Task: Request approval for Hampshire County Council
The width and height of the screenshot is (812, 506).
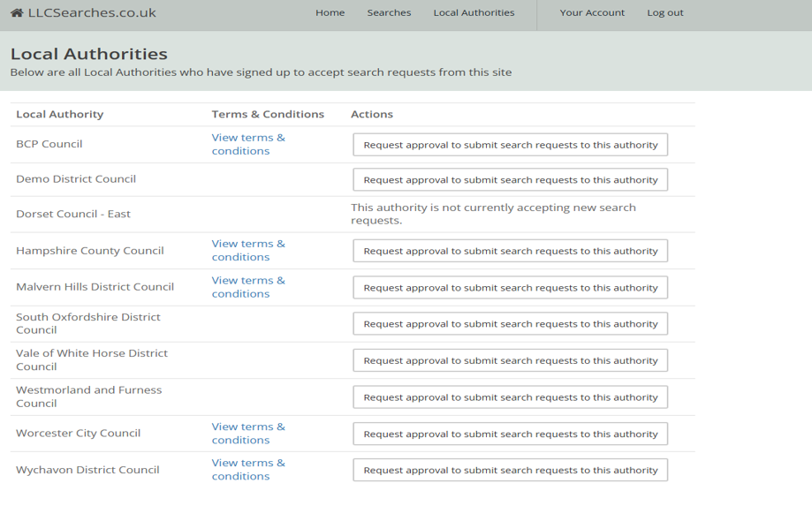Action: [510, 251]
